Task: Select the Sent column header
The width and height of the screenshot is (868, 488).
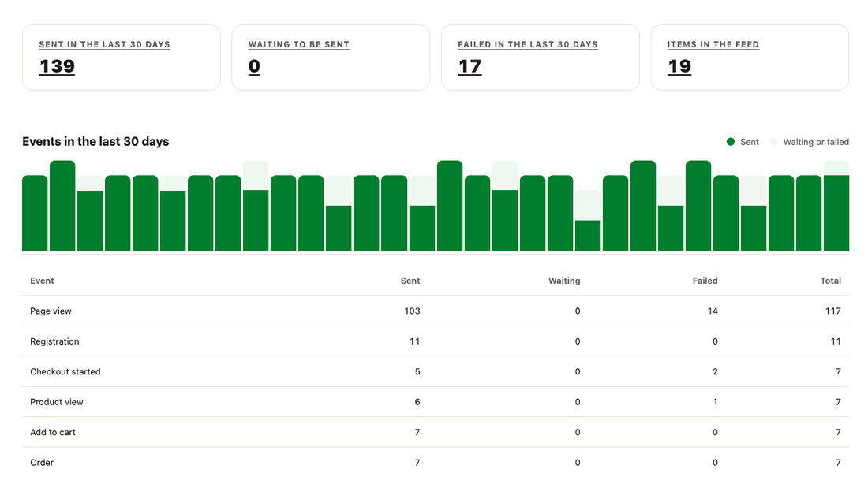Action: (x=410, y=281)
